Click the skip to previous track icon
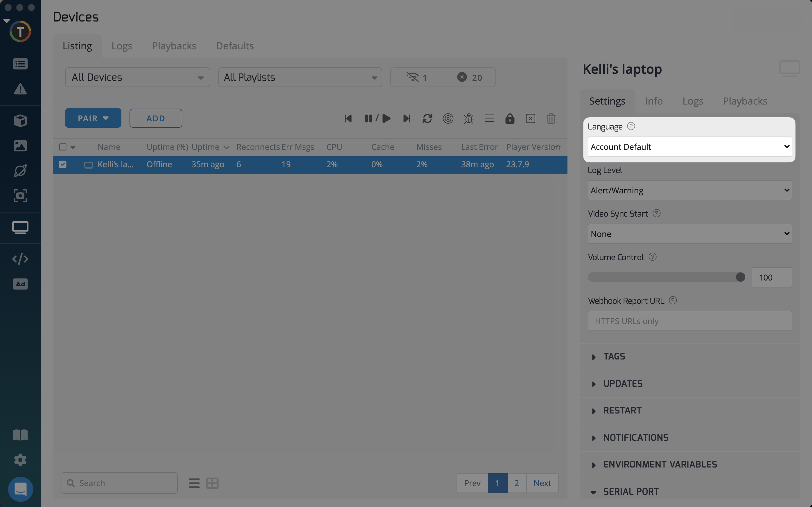Screen dimensions: 812x507 [348, 118]
